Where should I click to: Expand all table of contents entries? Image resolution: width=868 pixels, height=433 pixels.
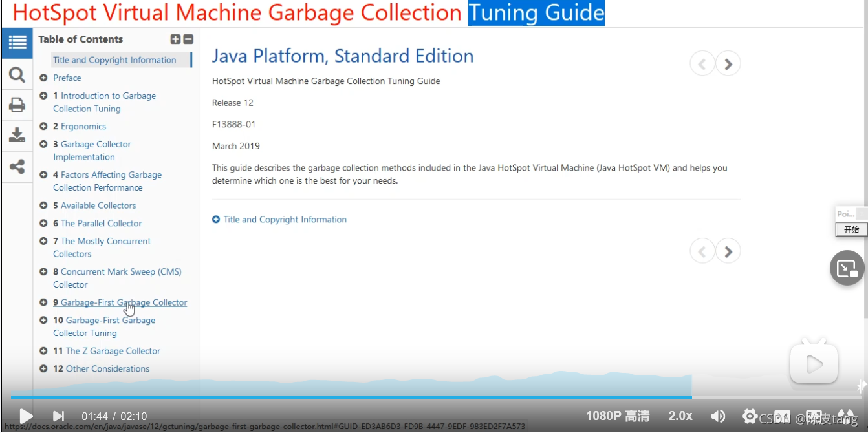point(175,39)
